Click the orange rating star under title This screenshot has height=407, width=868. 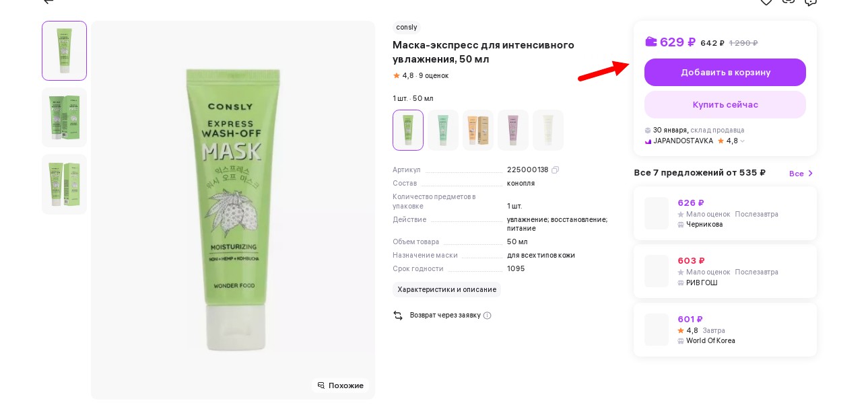point(397,75)
